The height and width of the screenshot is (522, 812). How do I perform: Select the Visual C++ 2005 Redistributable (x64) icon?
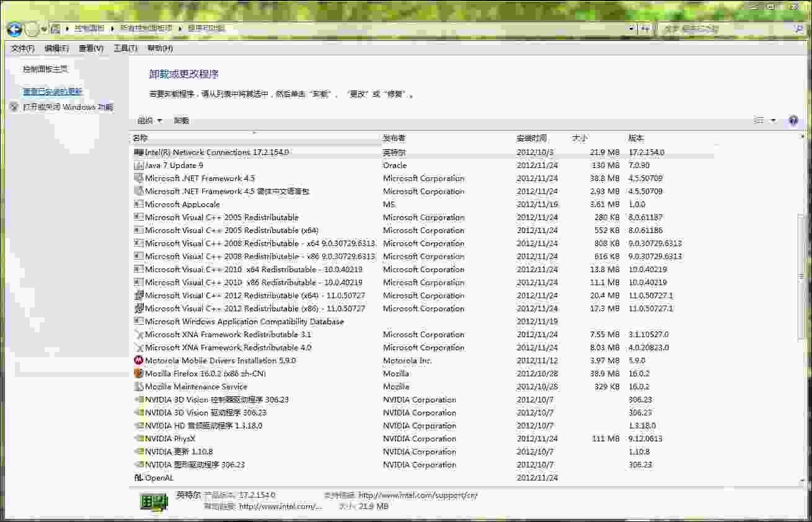tap(139, 230)
